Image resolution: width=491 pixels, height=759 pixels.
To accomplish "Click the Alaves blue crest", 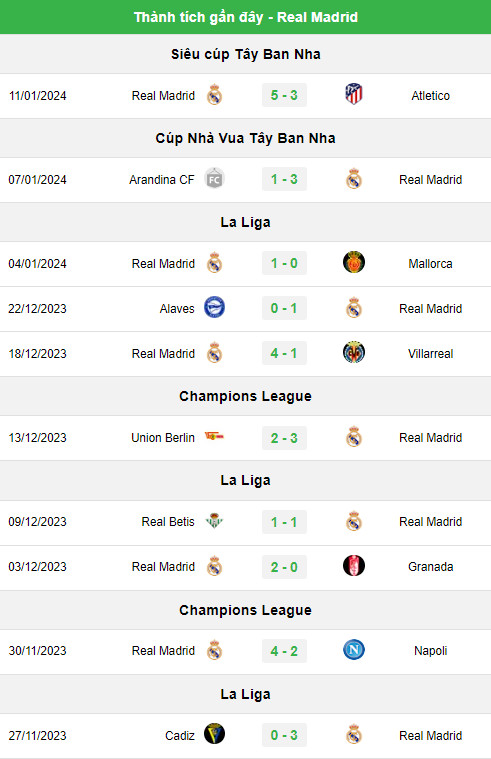I will (x=214, y=307).
